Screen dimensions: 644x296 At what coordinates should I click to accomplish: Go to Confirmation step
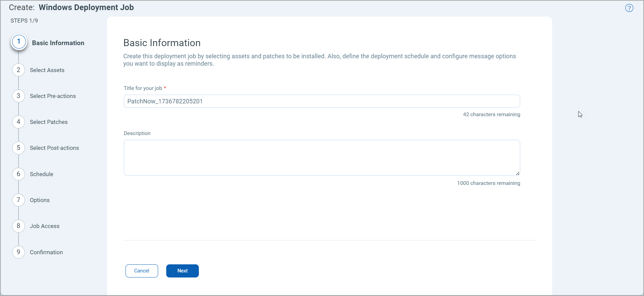(46, 252)
